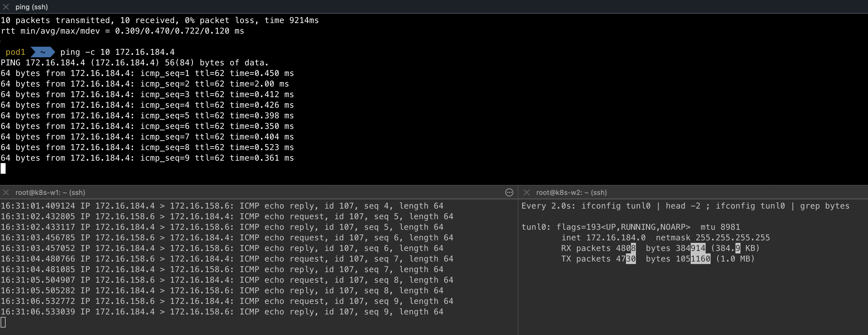Click the 16:31:02.433117 echo reply seq 5 line

222,227
